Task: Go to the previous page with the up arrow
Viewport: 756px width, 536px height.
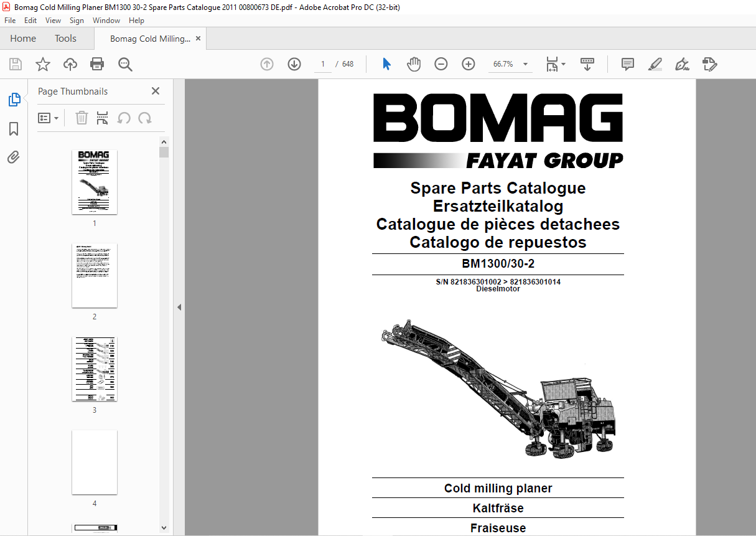Action: pos(267,64)
